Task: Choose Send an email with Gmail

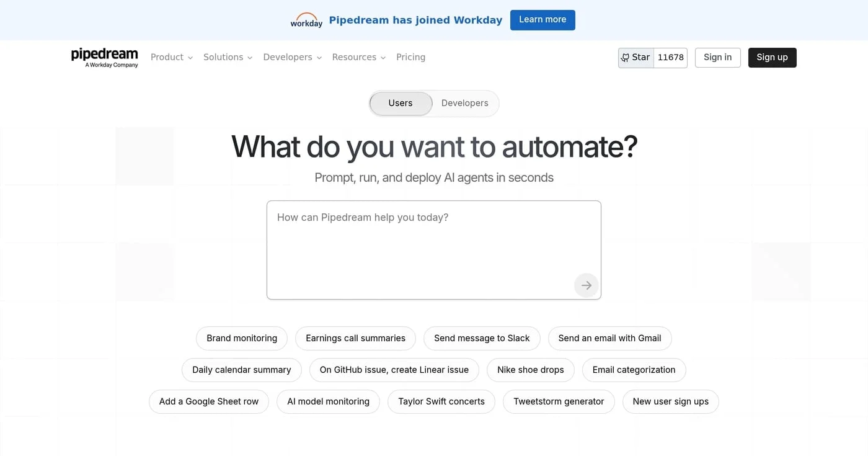Action: (609, 339)
